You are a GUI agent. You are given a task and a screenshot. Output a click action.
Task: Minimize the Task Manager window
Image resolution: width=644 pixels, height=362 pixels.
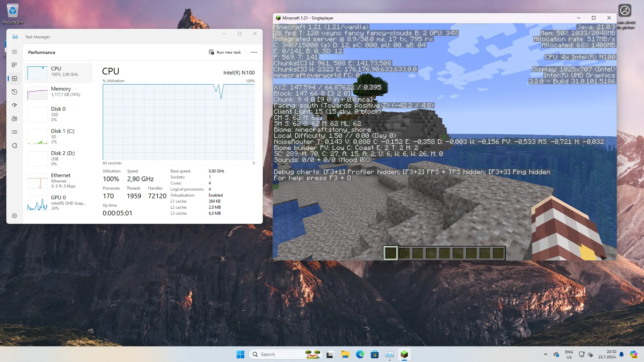pyautogui.click(x=225, y=34)
